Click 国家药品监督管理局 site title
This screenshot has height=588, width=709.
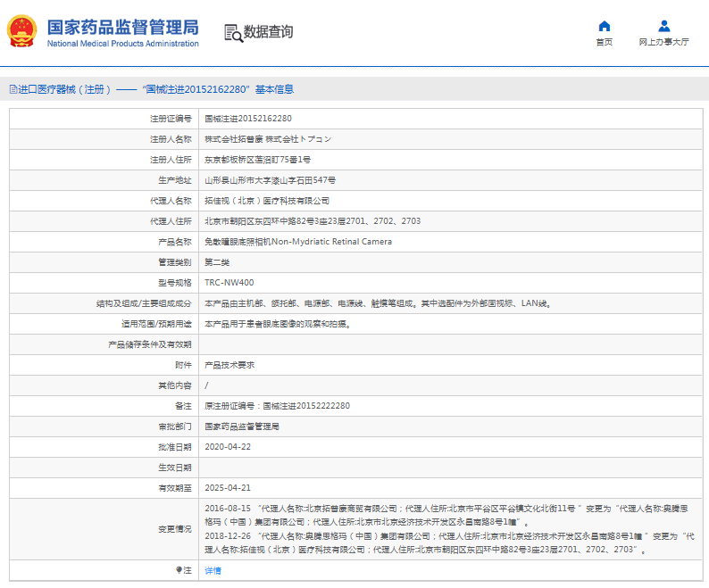(123, 27)
